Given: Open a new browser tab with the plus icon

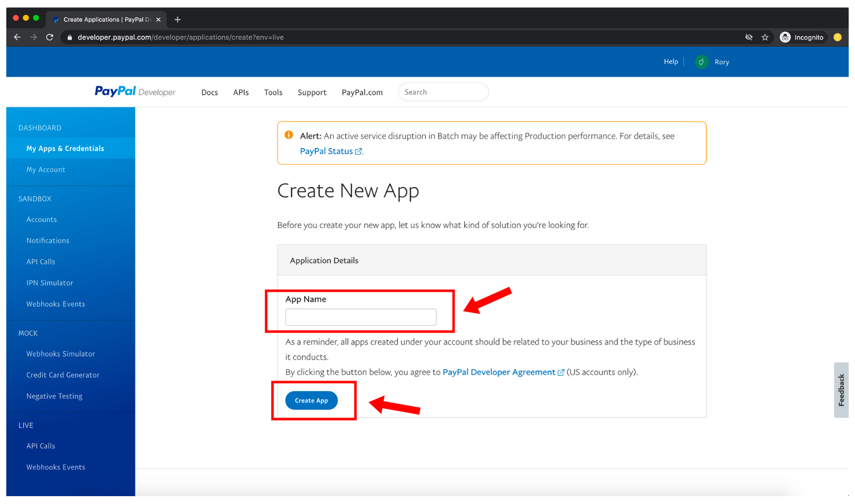Looking at the screenshot, I should click(x=177, y=19).
